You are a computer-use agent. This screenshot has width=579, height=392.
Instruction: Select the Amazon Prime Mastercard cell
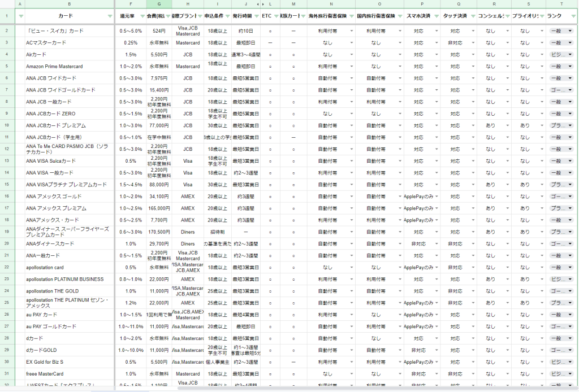tap(69, 67)
